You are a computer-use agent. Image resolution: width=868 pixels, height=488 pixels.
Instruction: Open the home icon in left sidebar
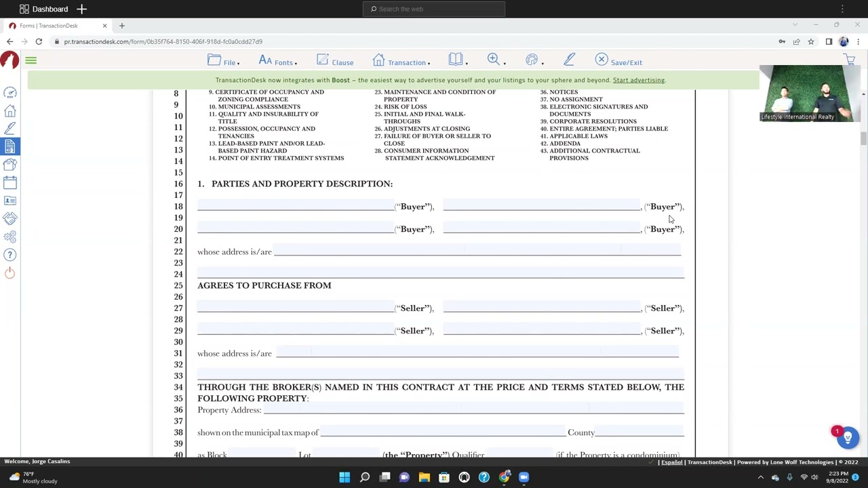pos(10,110)
